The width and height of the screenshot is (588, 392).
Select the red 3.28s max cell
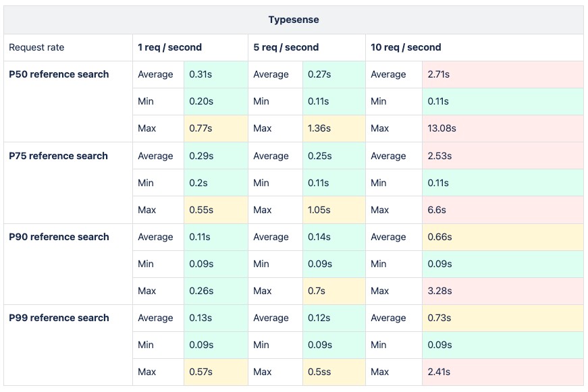[x=502, y=291]
